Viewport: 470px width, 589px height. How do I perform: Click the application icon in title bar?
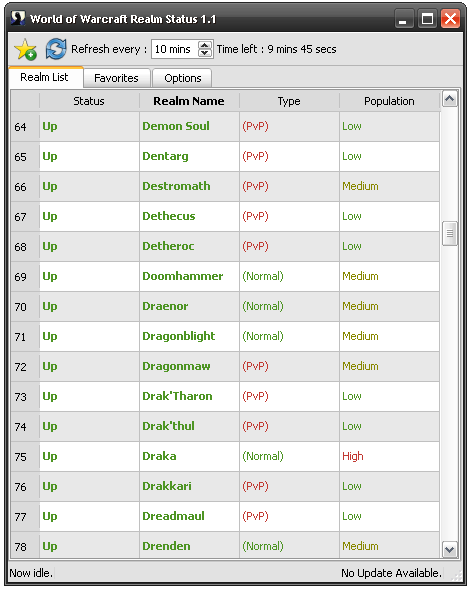coord(18,18)
